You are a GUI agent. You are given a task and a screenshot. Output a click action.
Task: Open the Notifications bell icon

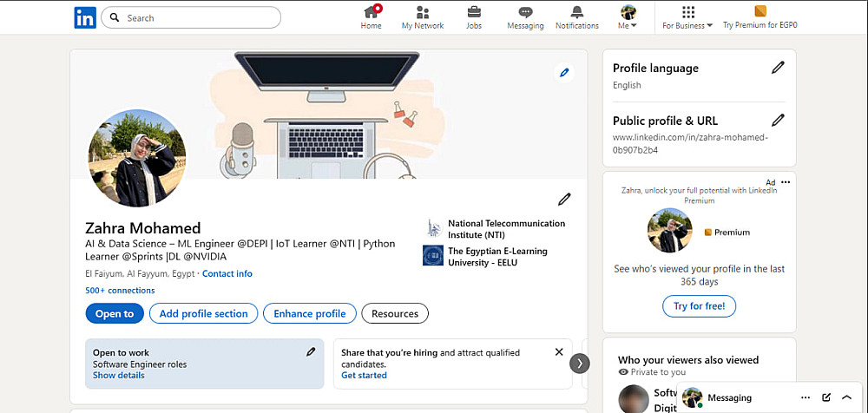click(x=577, y=12)
